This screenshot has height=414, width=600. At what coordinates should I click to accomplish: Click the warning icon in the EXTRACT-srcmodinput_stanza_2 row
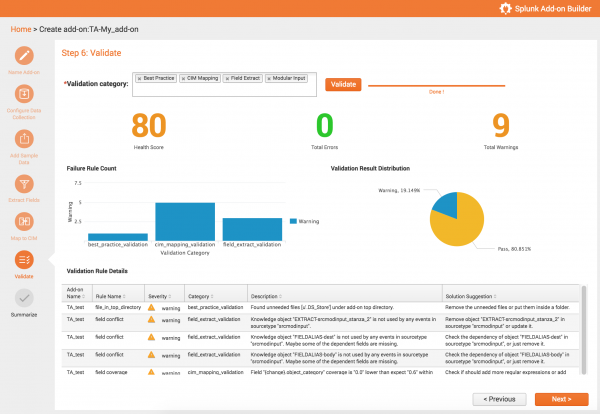(x=152, y=319)
